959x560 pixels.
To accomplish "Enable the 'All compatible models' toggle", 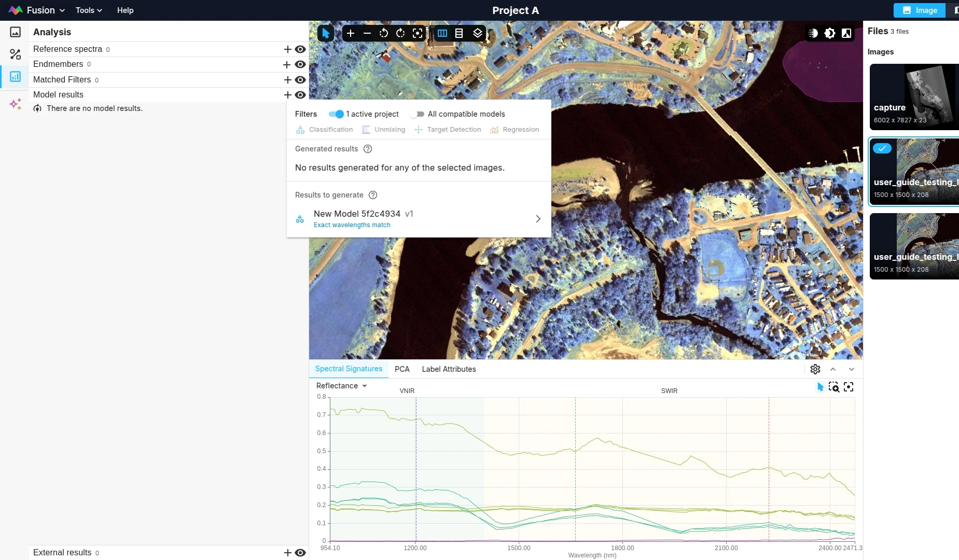I will pos(417,114).
